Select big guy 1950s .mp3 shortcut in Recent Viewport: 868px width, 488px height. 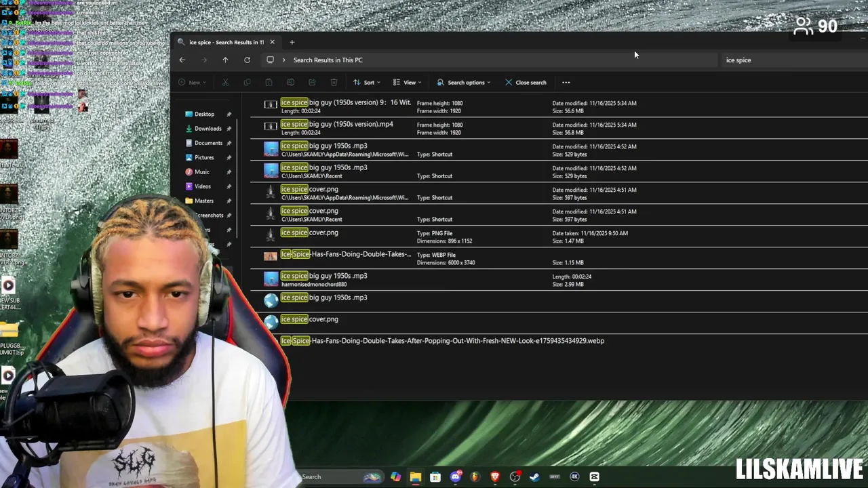559,171
